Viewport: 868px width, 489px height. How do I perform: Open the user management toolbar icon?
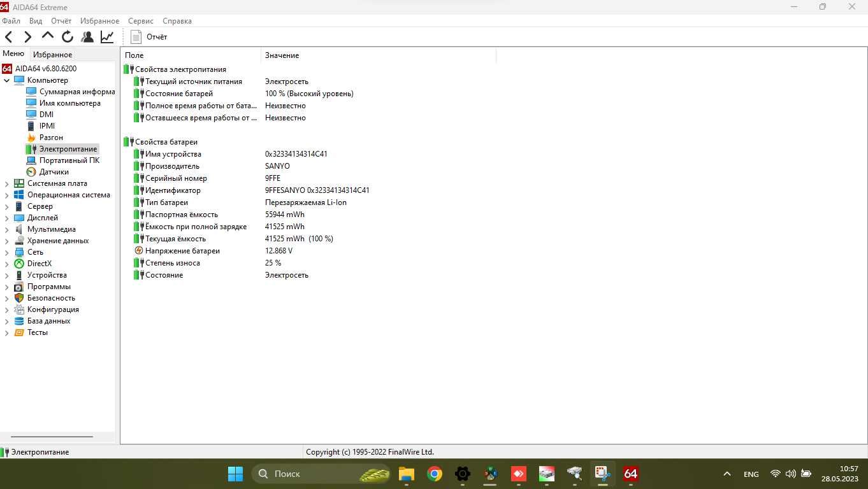(x=87, y=37)
